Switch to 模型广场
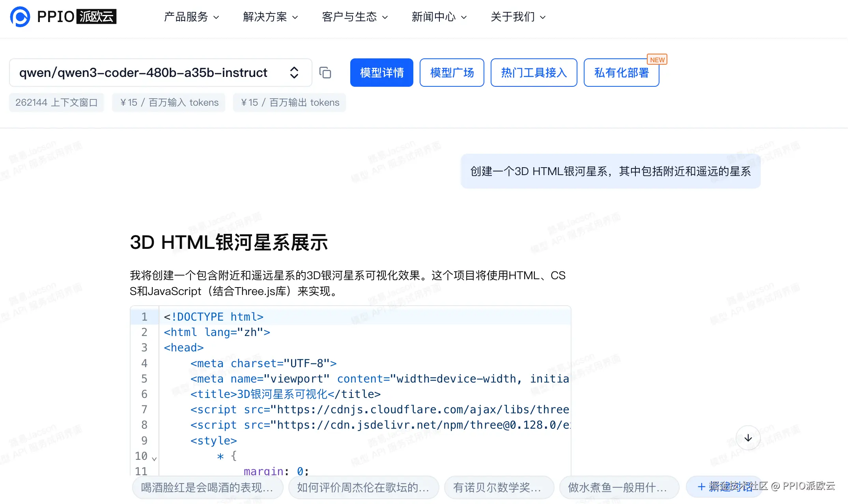 tap(452, 73)
